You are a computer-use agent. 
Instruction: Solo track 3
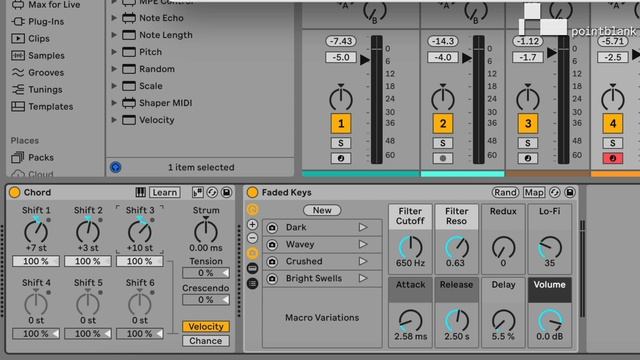(x=528, y=143)
